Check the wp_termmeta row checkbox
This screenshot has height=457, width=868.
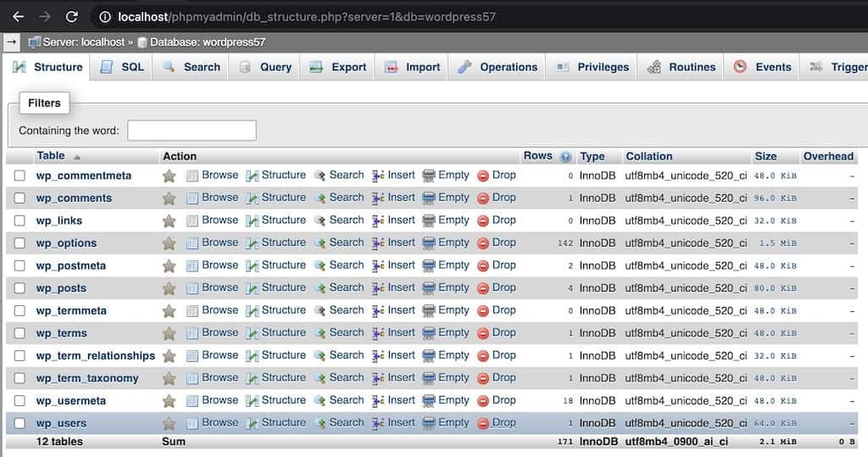(x=20, y=311)
